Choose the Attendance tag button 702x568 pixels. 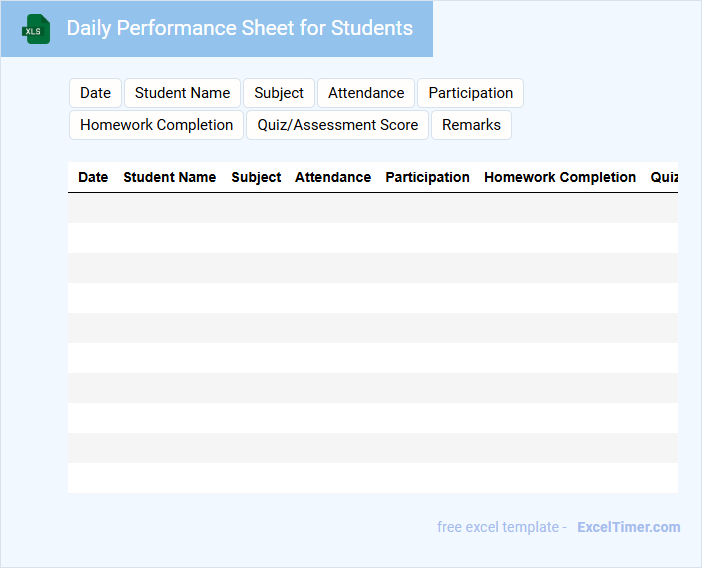point(366,93)
